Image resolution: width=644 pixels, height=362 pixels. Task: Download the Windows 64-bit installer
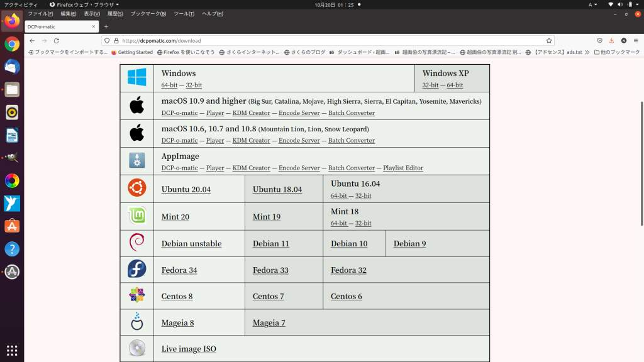169,85
